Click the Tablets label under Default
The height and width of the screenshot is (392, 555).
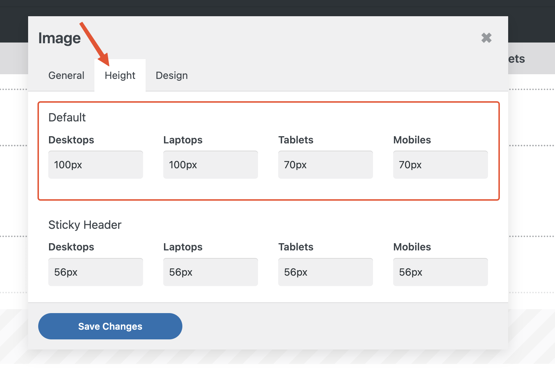coord(296,140)
